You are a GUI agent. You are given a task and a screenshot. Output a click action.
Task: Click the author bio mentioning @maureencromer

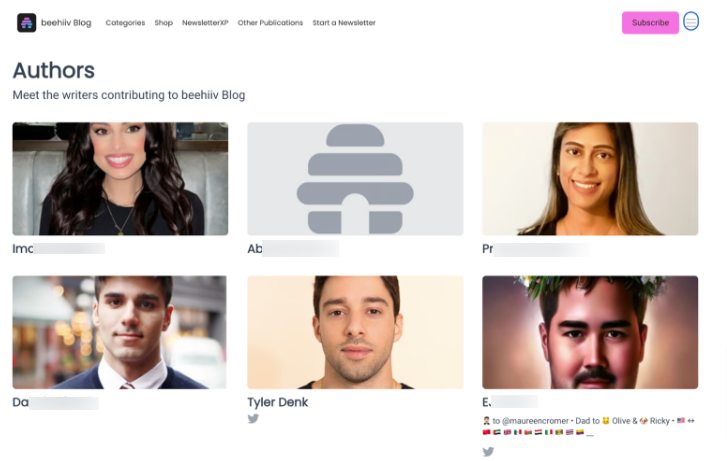[x=589, y=426]
